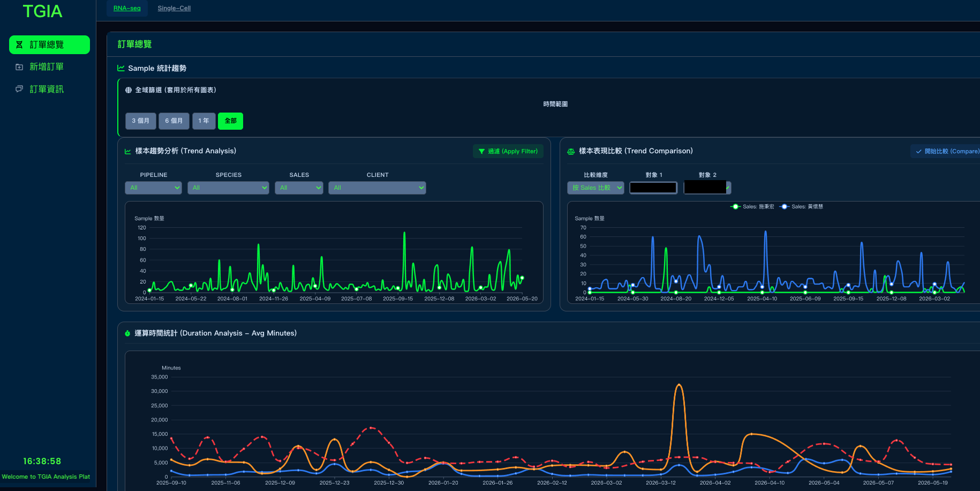Click the 訂單總覽 hourglass icon in sidebar
The width and height of the screenshot is (980, 491).
(19, 44)
